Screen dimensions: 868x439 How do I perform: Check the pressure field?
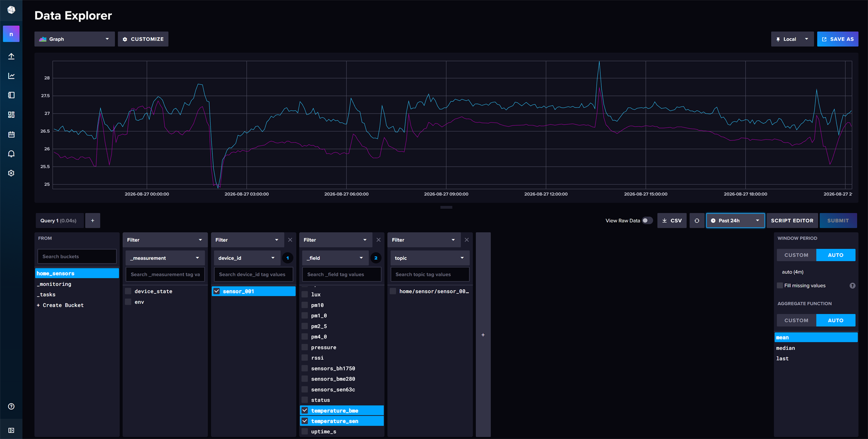(305, 347)
